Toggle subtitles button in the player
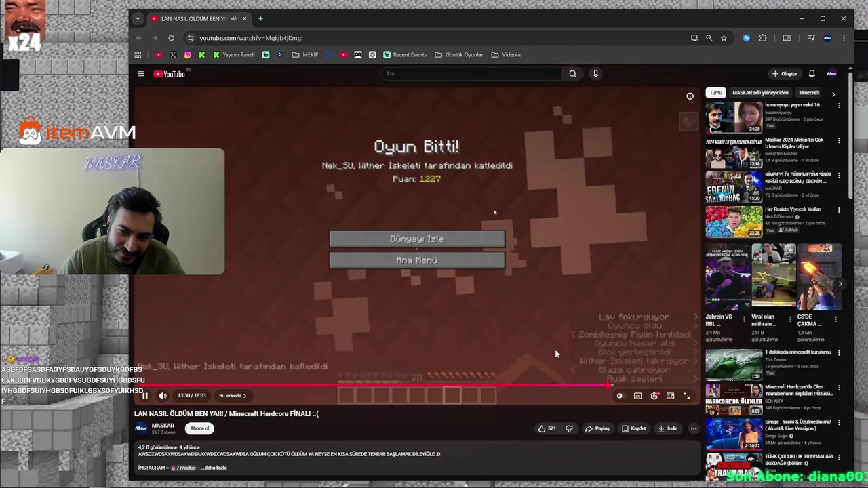Image resolution: width=868 pixels, height=488 pixels. coord(637,396)
